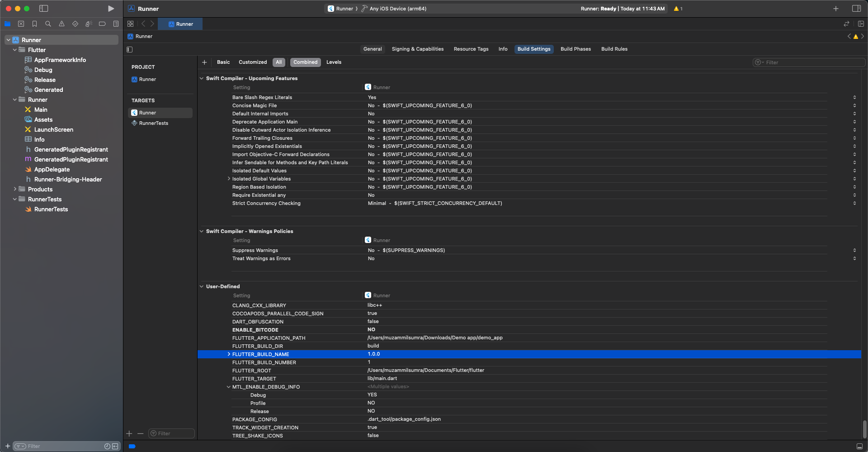Select the All filter scope
The width and height of the screenshot is (868, 452).
coord(278,62)
